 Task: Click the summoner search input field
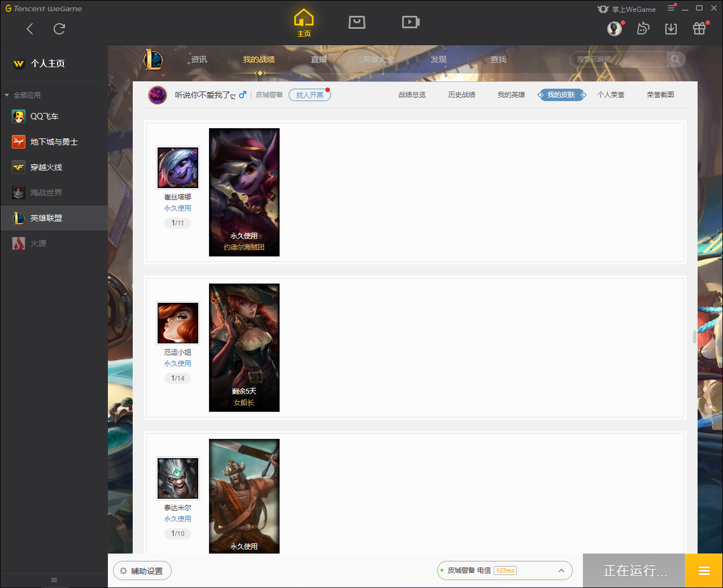coord(620,59)
